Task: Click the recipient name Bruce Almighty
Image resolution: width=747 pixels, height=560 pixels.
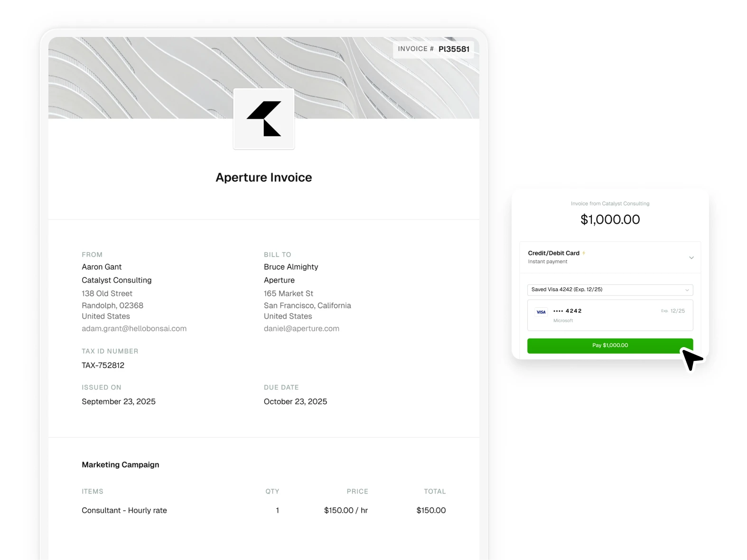Action: [291, 267]
